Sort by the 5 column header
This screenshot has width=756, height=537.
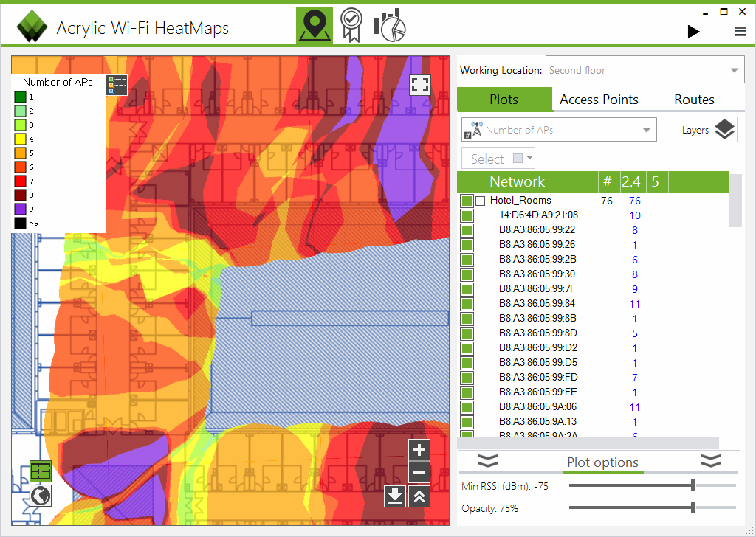click(656, 181)
